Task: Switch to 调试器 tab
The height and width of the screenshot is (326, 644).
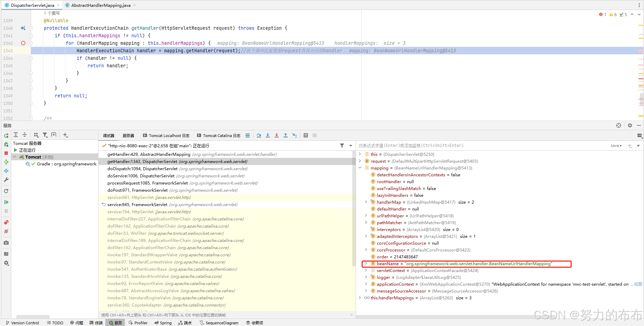Action: coord(109,136)
